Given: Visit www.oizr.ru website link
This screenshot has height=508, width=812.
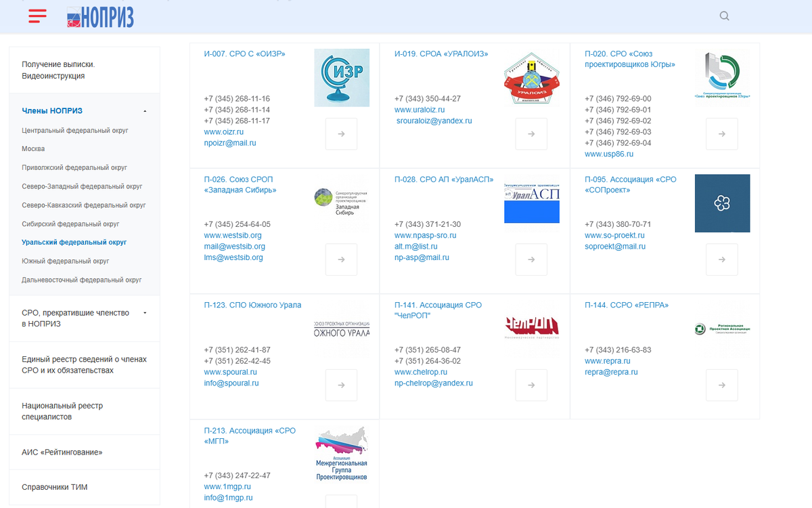Looking at the screenshot, I should coord(223,132).
